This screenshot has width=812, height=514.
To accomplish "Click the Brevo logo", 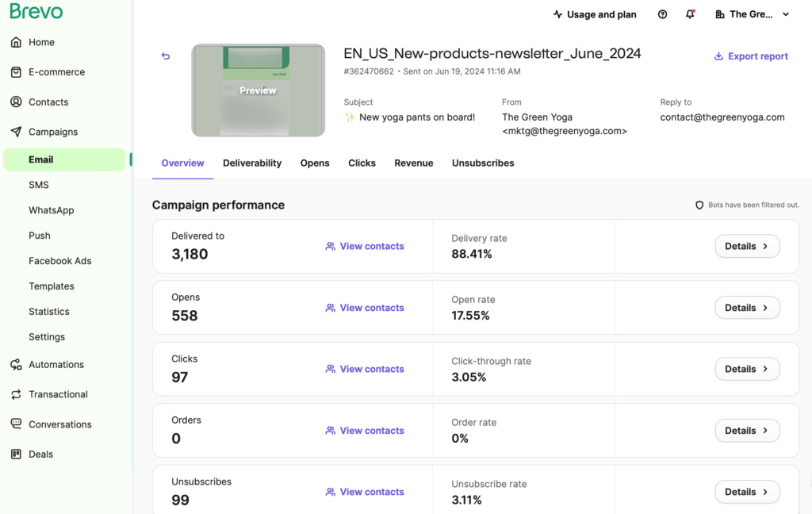I will coord(36,11).
